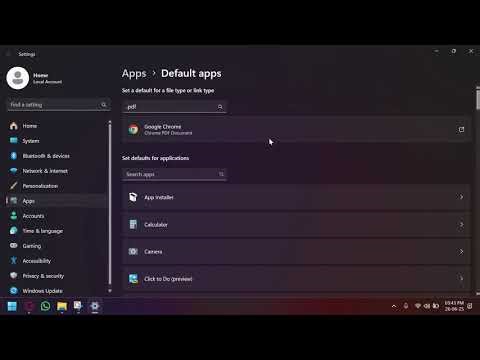This screenshot has width=480, height=360.
Task: Click the Find a setting search box
Action: [59, 105]
